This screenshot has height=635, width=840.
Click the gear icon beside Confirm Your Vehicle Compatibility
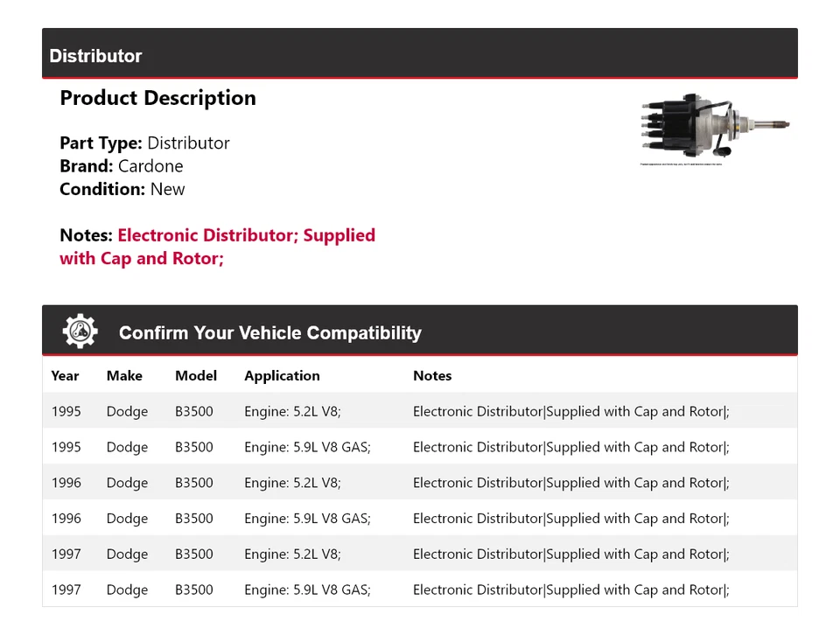pyautogui.click(x=80, y=332)
